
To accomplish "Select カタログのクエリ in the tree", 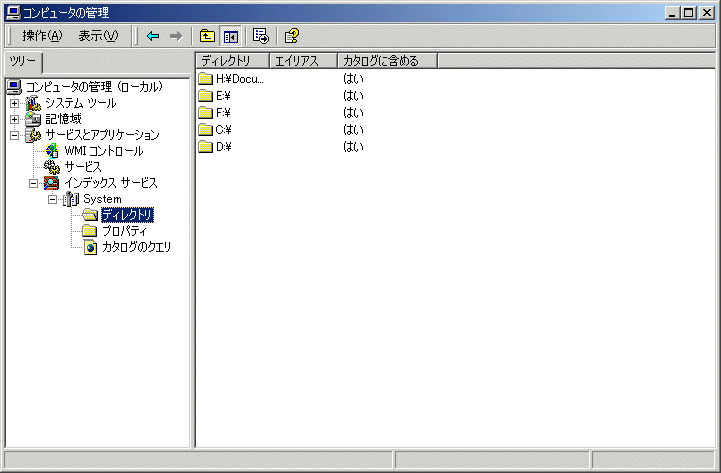I will [x=137, y=247].
